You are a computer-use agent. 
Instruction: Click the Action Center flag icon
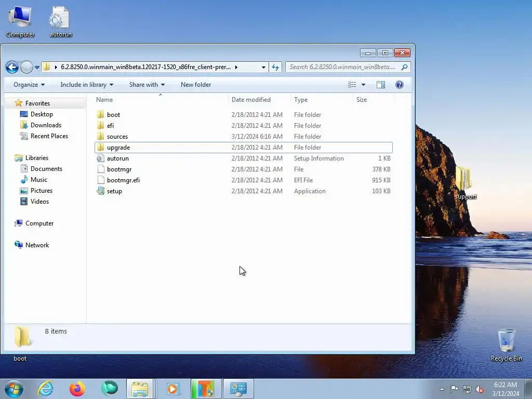pos(454,389)
